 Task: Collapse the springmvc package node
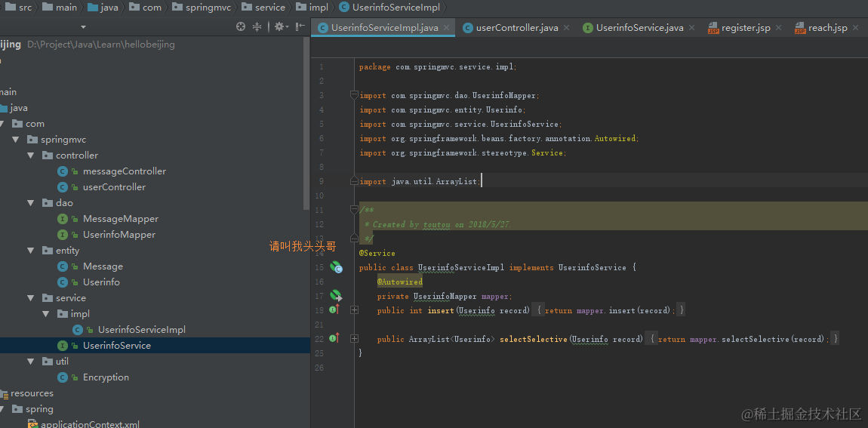(x=16, y=140)
